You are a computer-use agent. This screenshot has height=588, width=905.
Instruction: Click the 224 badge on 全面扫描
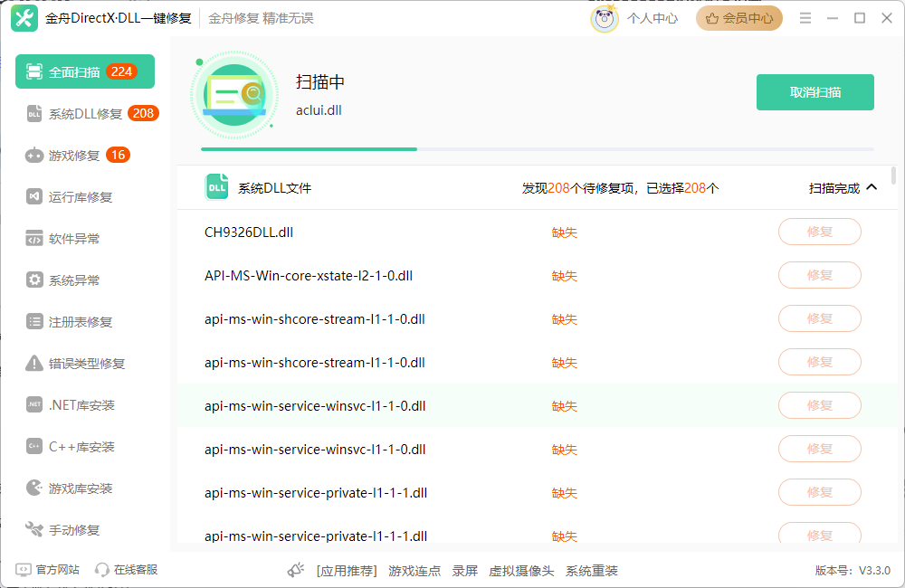121,71
